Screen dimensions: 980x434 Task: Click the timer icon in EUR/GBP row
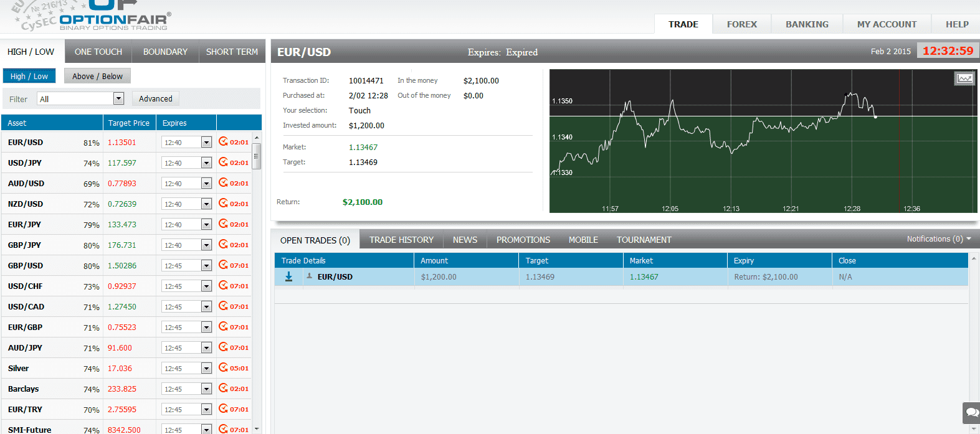223,326
